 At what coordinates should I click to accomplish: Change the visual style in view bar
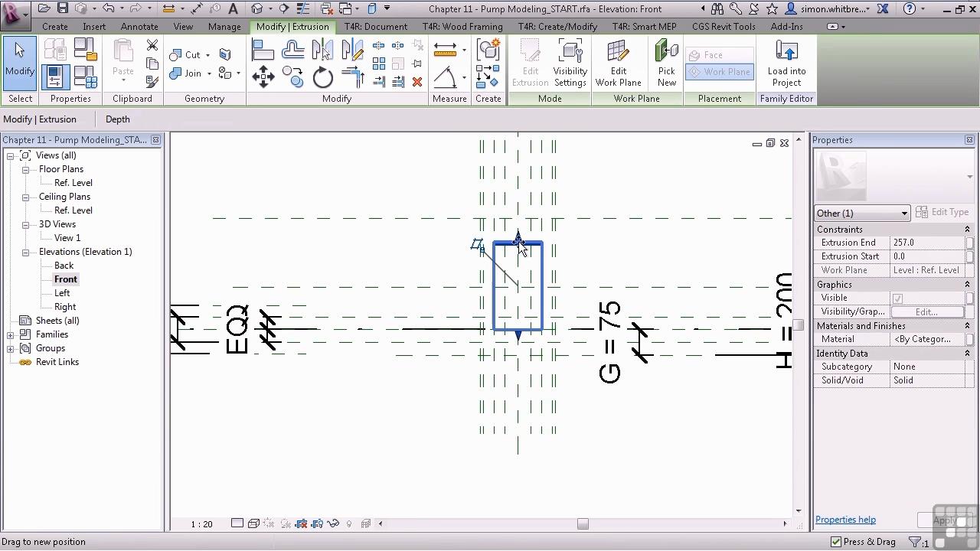(x=253, y=524)
